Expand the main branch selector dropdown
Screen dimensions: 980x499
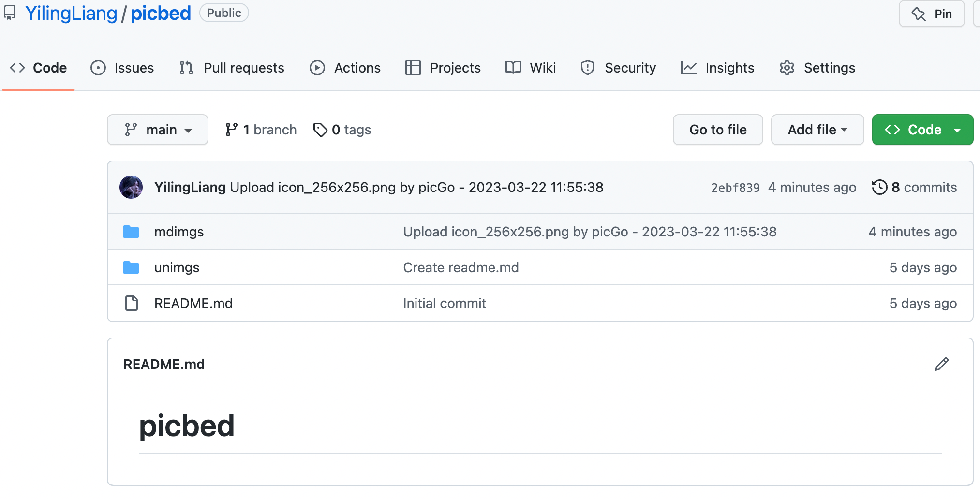point(158,130)
